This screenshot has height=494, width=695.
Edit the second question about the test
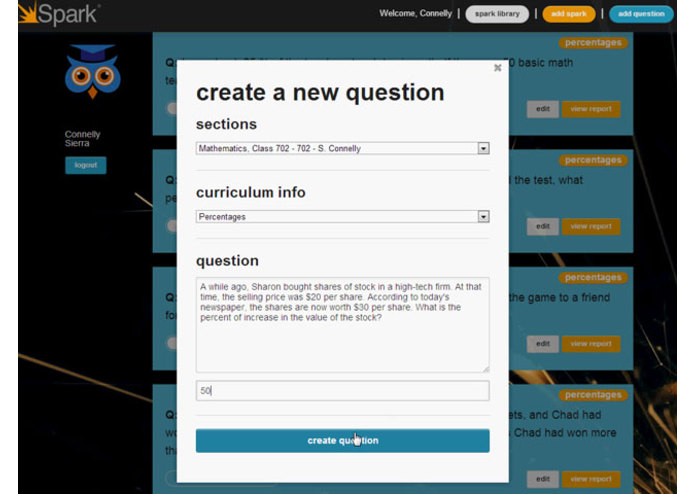coord(543,226)
